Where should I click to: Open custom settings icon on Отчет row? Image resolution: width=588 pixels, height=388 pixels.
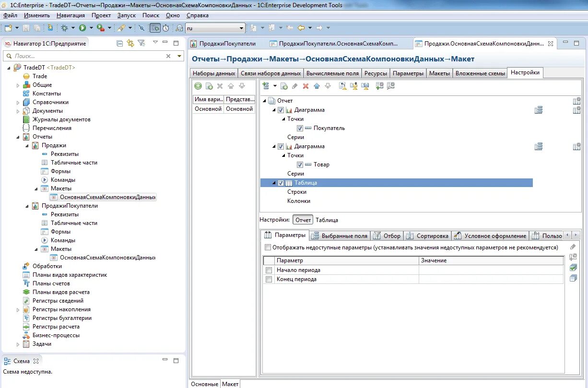[x=576, y=101]
